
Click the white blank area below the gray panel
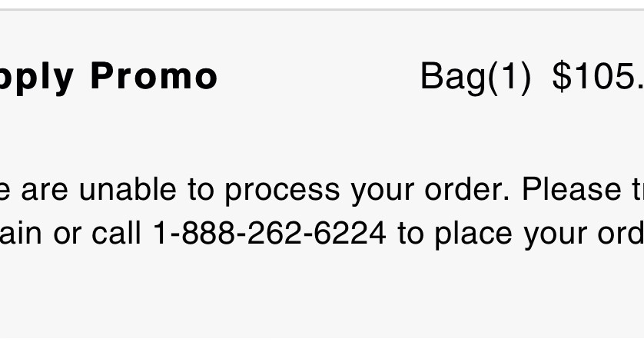tap(322, 350)
